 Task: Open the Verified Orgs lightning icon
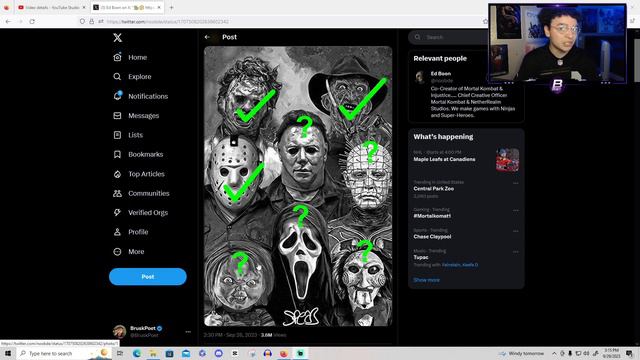pos(117,212)
